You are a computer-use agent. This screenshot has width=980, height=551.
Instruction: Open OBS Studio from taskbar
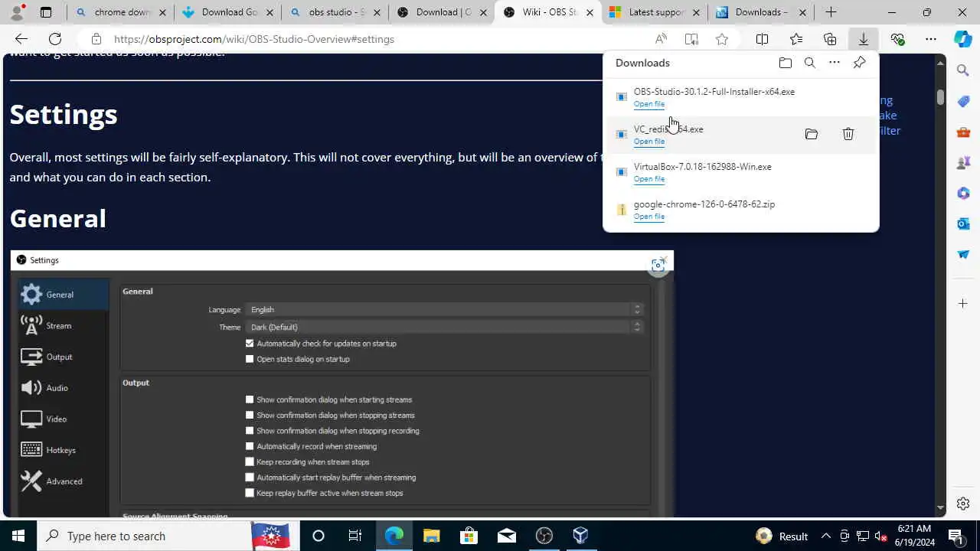544,536
